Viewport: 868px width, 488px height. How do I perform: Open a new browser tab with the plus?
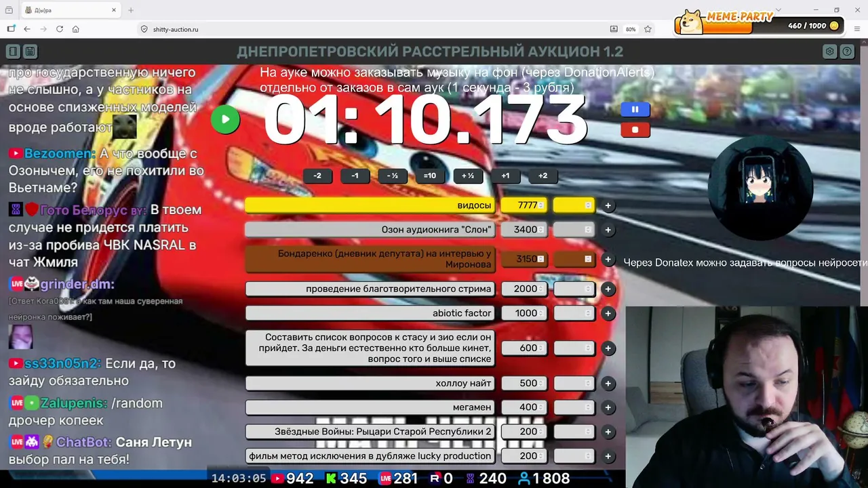pos(131,10)
